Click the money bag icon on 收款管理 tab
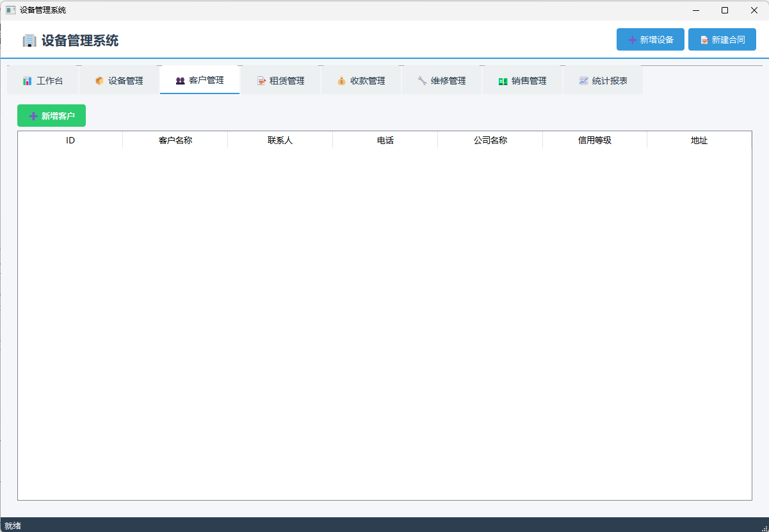 click(x=341, y=81)
